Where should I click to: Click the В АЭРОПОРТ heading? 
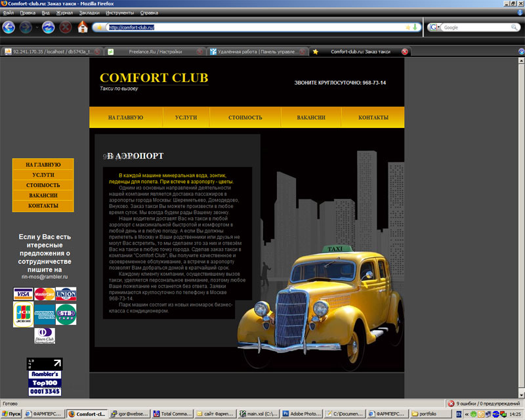(135, 156)
